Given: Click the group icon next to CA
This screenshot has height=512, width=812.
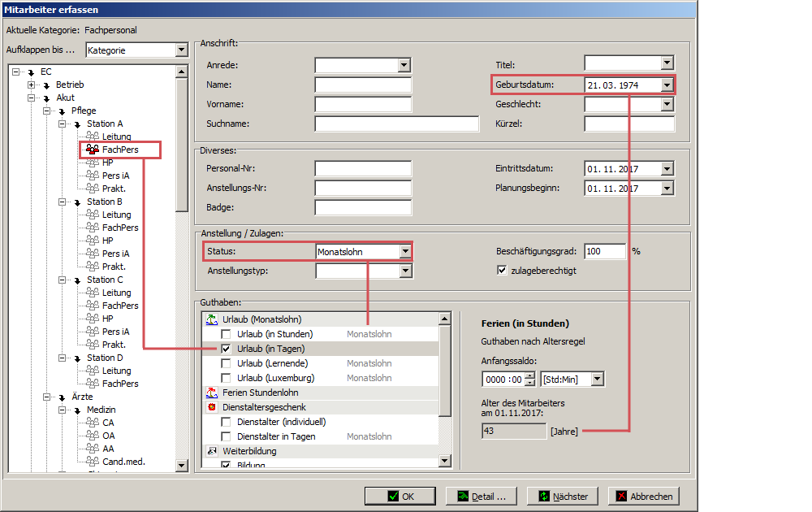Looking at the screenshot, I should [x=93, y=423].
